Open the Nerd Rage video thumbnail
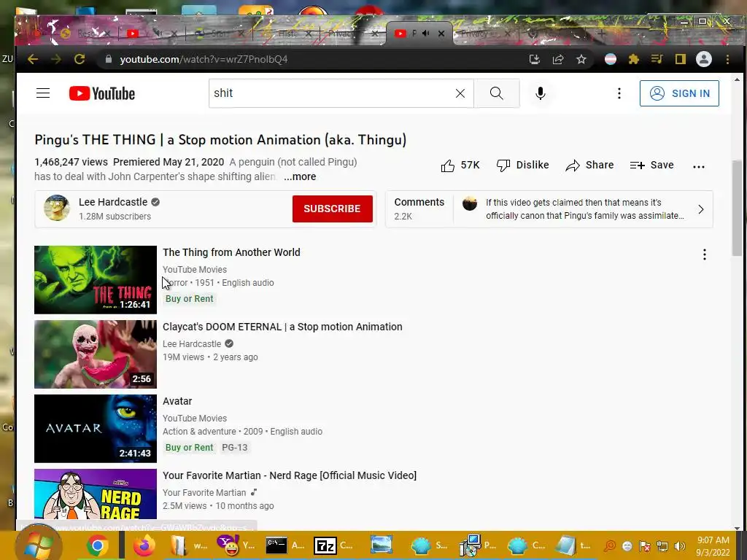 [96, 494]
